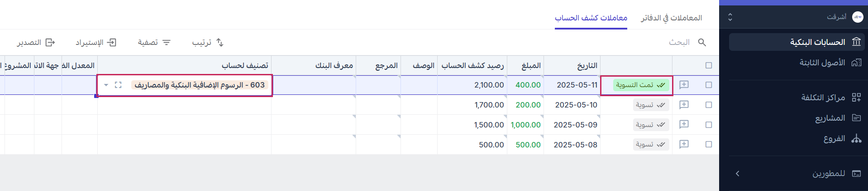868x191 pixels.
Task: Toggle the select-all header checkbox
Action: point(709,65)
